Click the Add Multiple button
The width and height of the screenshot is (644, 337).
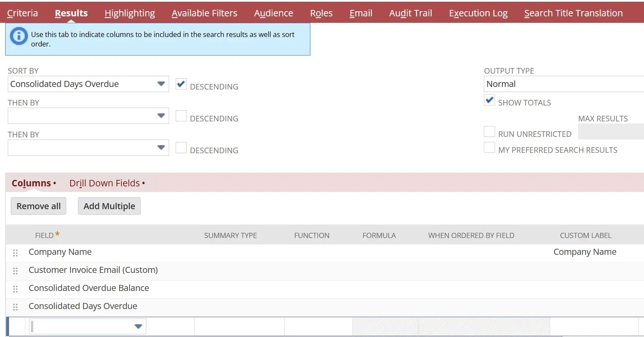[x=109, y=206]
